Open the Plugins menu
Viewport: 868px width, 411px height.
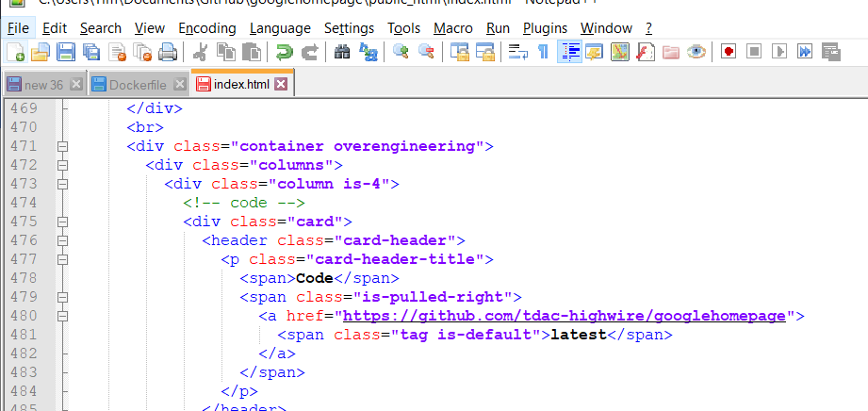tap(546, 27)
